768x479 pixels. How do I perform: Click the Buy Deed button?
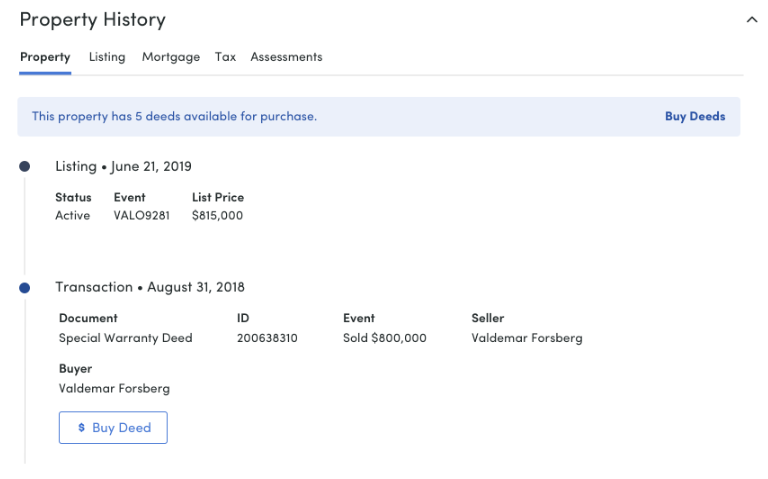point(113,428)
